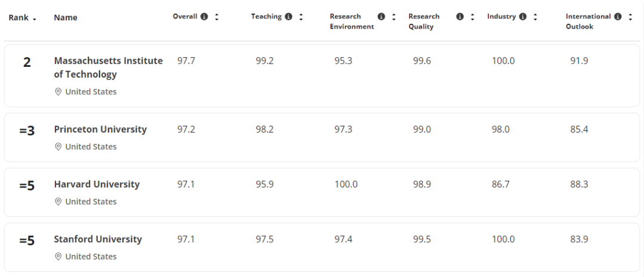Click the Research Environment info icon
Screen dimensions: 644x277
pyautogui.click(x=382, y=17)
